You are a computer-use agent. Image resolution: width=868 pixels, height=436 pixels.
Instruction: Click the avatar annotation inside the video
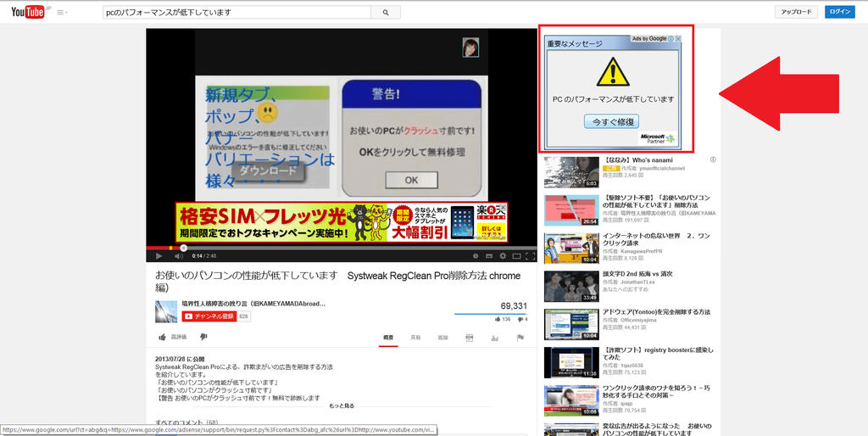pyautogui.click(x=470, y=48)
